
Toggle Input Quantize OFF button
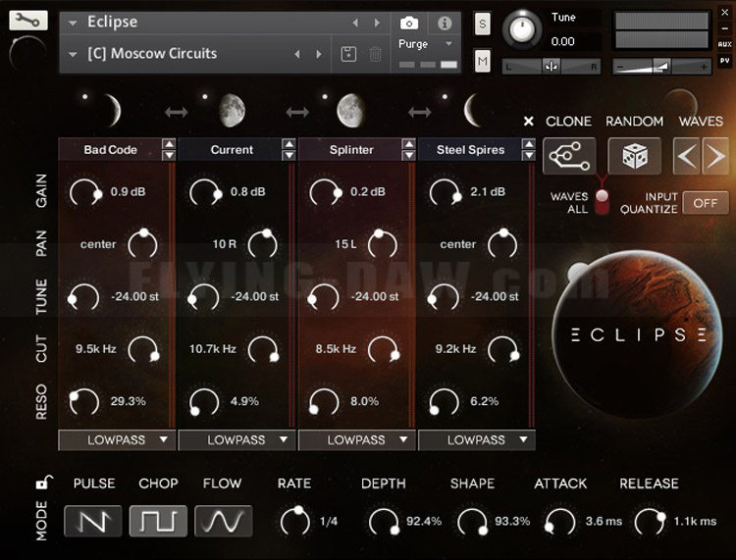pyautogui.click(x=706, y=203)
